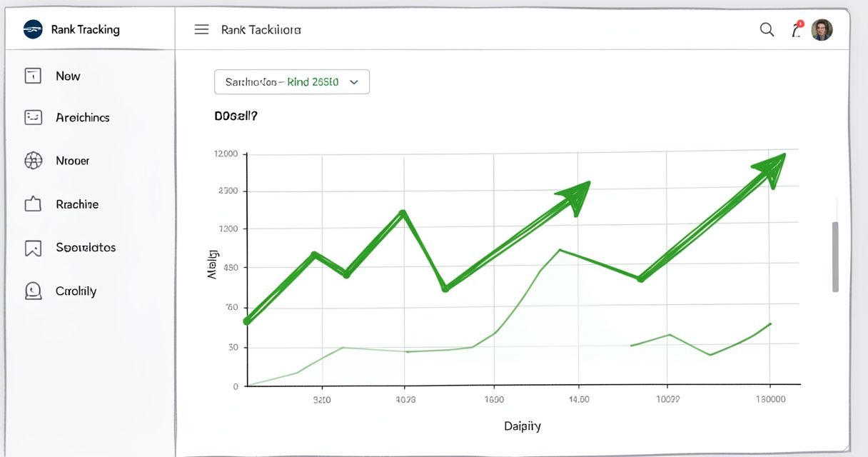
Task: Click the Crolrily sidebar icon
Action: coord(33,291)
